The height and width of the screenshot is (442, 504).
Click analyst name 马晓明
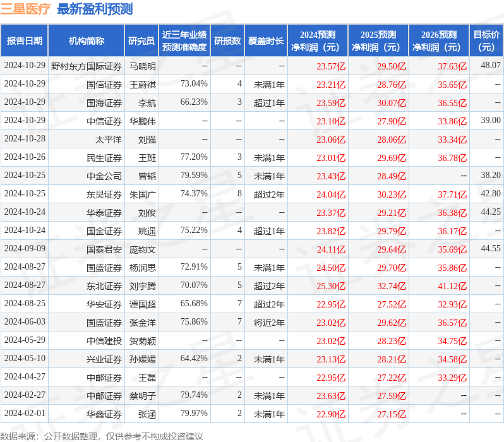coord(142,66)
